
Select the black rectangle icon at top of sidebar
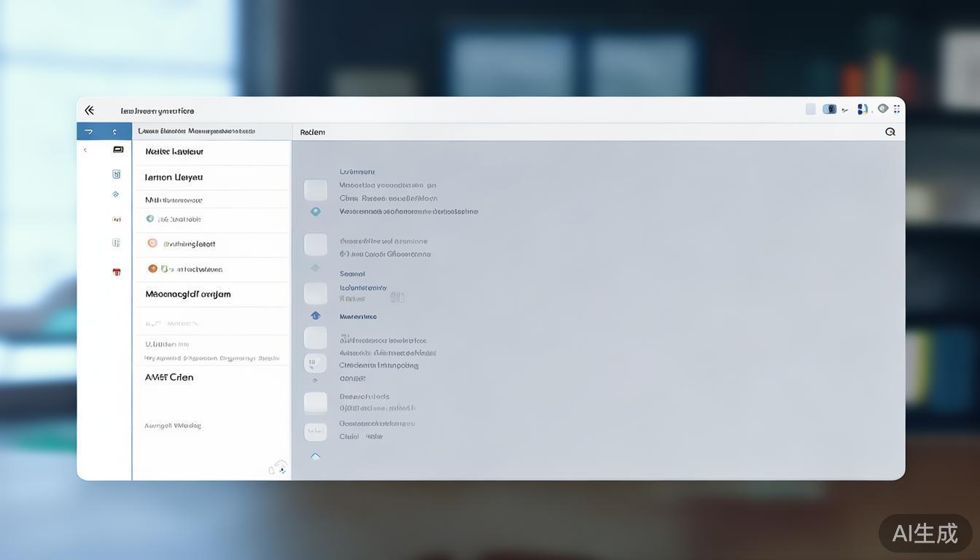(x=118, y=149)
